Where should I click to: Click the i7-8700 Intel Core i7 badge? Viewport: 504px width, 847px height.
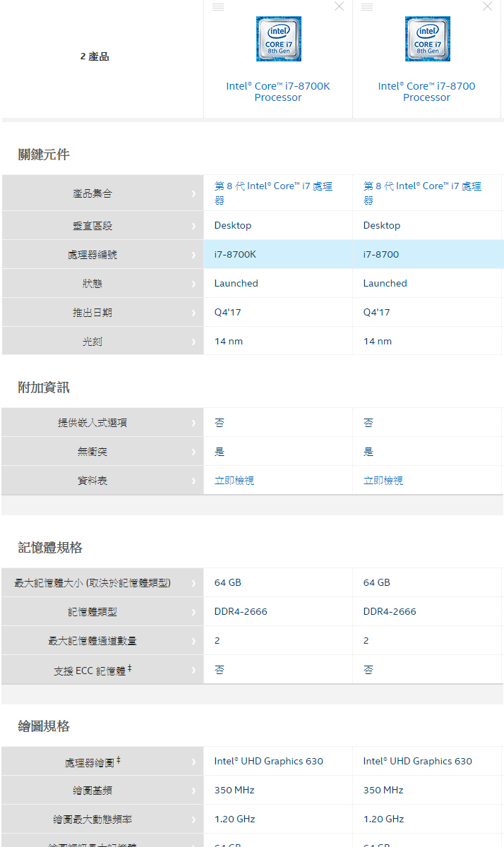(427, 39)
